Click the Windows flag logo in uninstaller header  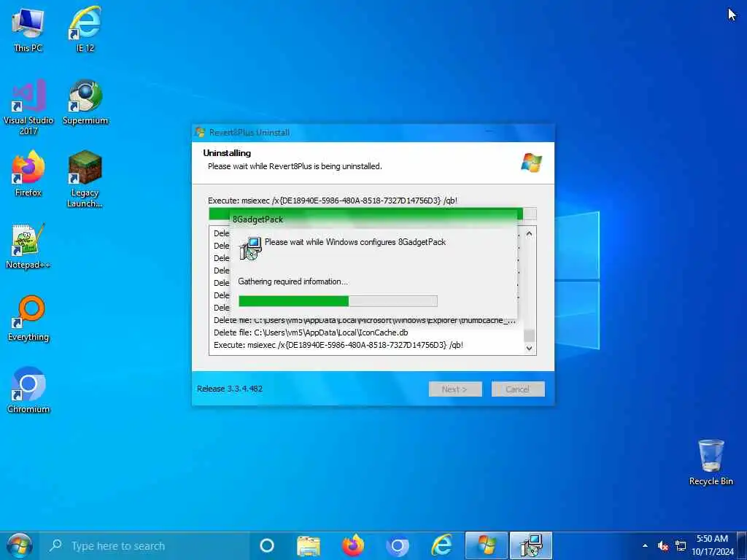tap(531, 163)
